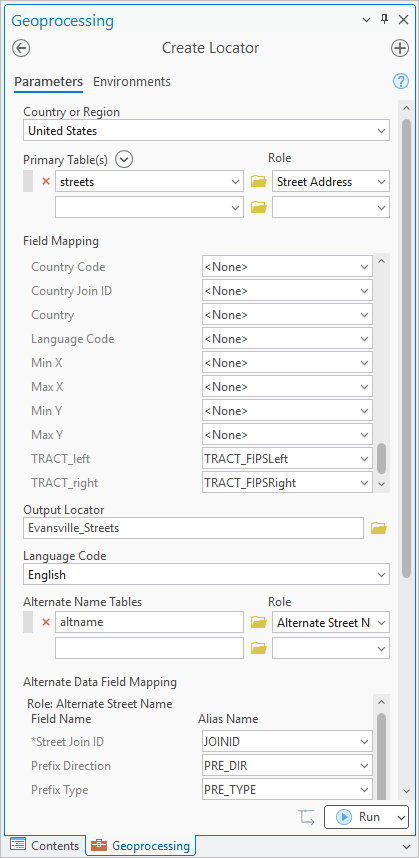Screen dimensions: 419x858
Task: Open Language Code English dropdown
Action: click(206, 575)
